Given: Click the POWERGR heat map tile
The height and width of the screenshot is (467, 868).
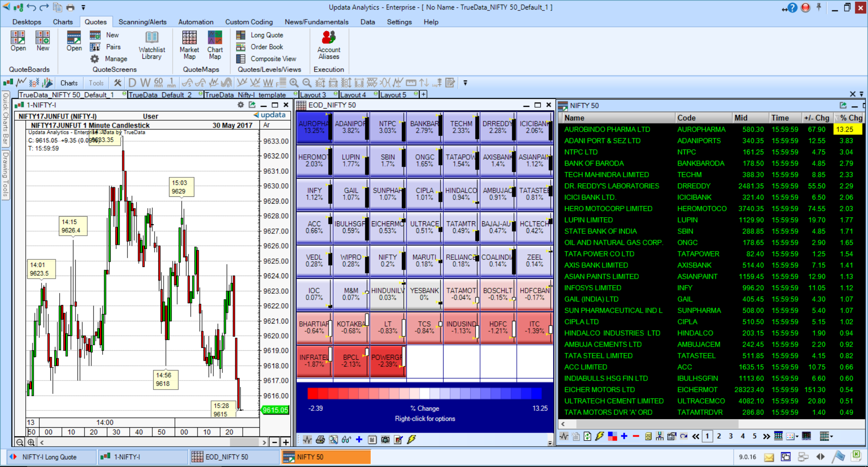Looking at the screenshot, I should point(387,361).
